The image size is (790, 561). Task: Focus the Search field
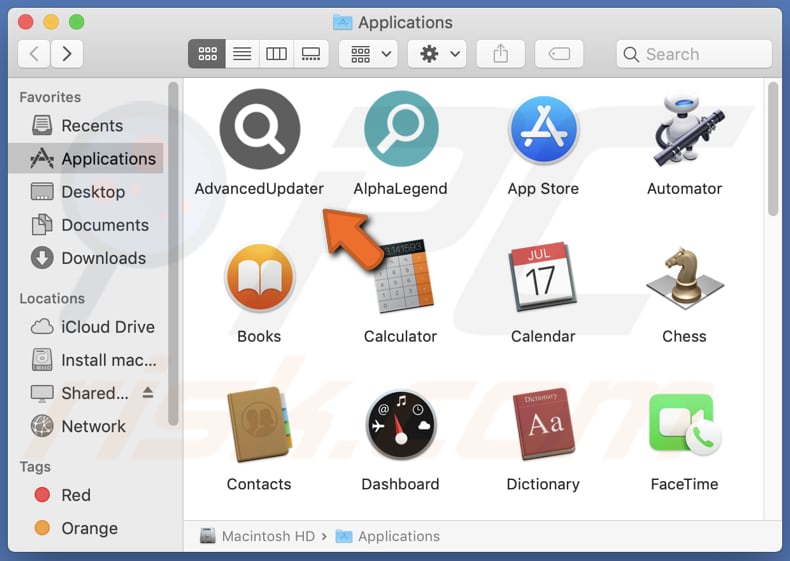pos(694,54)
